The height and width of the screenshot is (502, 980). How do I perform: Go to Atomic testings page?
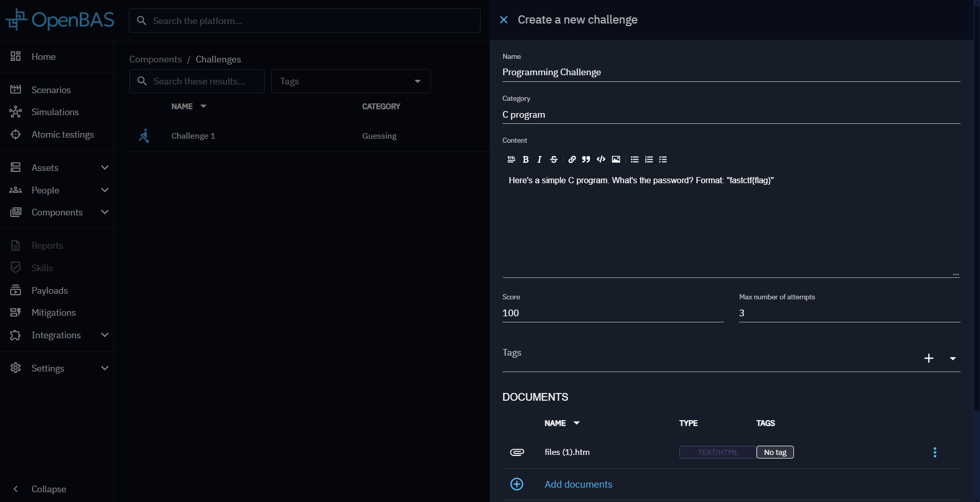tap(62, 135)
